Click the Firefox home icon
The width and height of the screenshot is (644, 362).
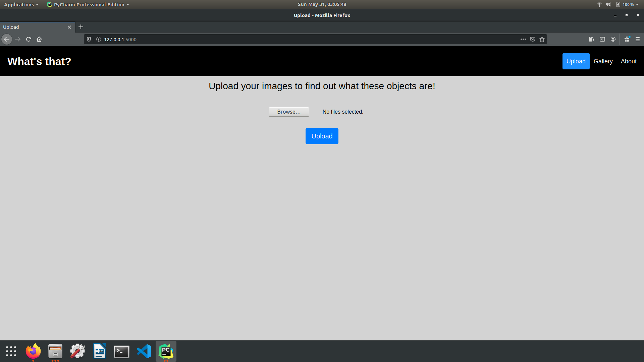[x=39, y=39]
